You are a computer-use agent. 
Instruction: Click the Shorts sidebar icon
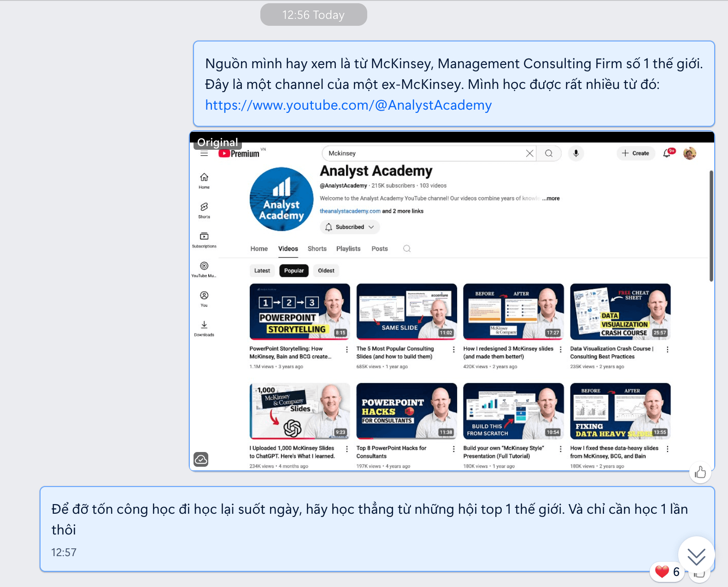[204, 210]
